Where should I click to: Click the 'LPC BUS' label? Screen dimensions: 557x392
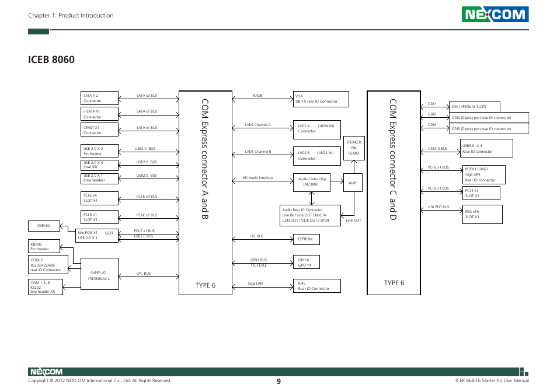click(144, 274)
